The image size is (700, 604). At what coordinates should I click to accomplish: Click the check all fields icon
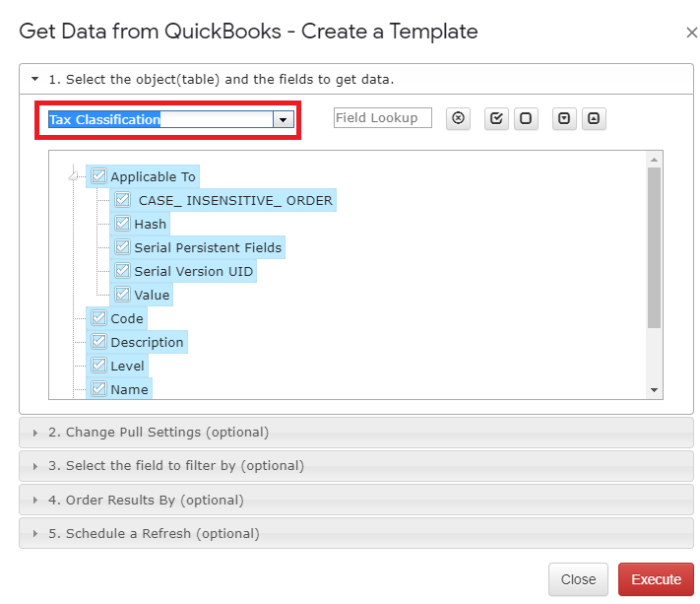point(496,119)
